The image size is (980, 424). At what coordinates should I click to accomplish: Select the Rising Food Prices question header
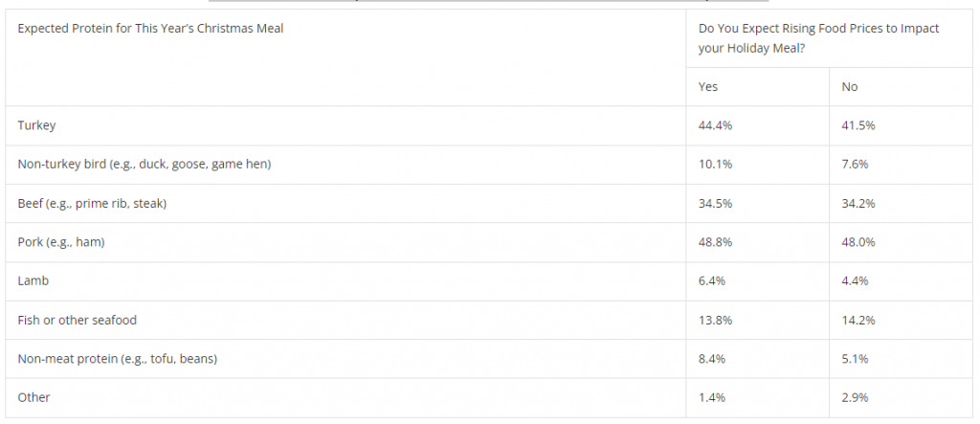pyautogui.click(x=818, y=38)
